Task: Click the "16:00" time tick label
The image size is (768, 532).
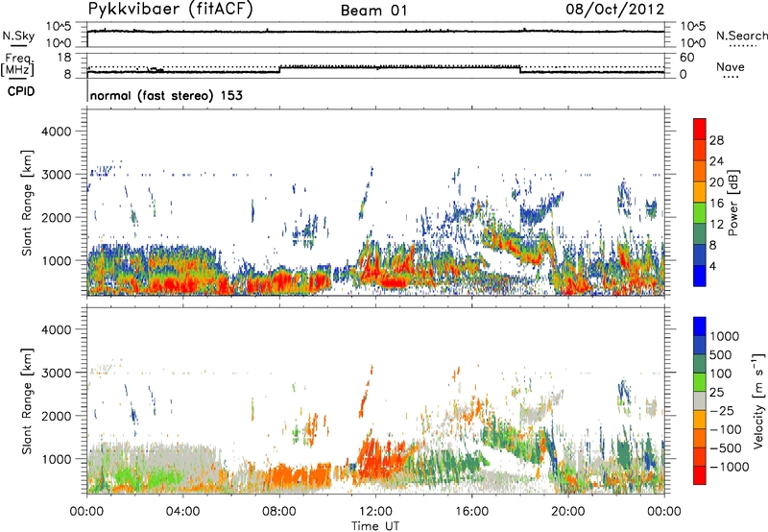Action: [472, 512]
